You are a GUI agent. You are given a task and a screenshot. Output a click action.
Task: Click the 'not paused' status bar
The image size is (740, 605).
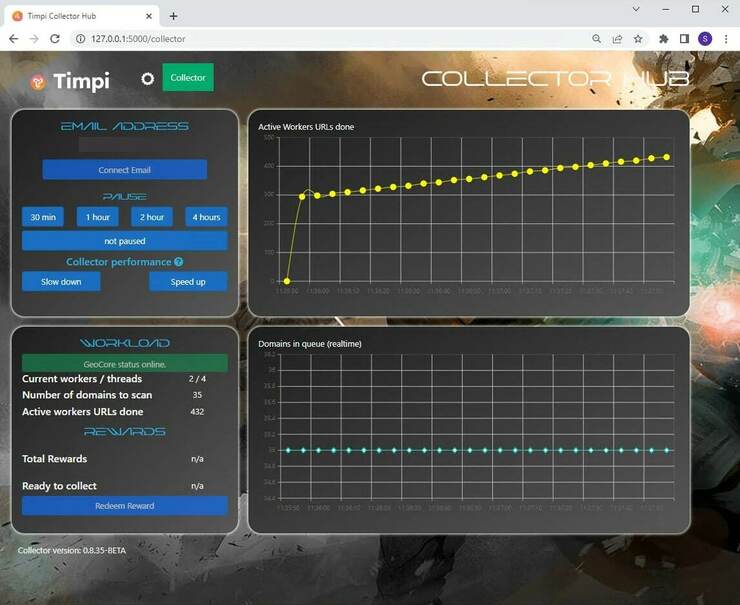pyautogui.click(x=125, y=241)
